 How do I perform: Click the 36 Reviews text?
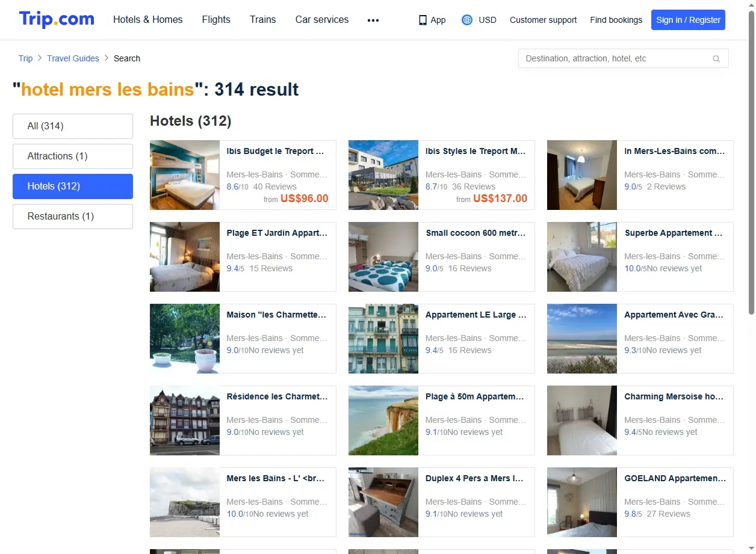click(474, 187)
